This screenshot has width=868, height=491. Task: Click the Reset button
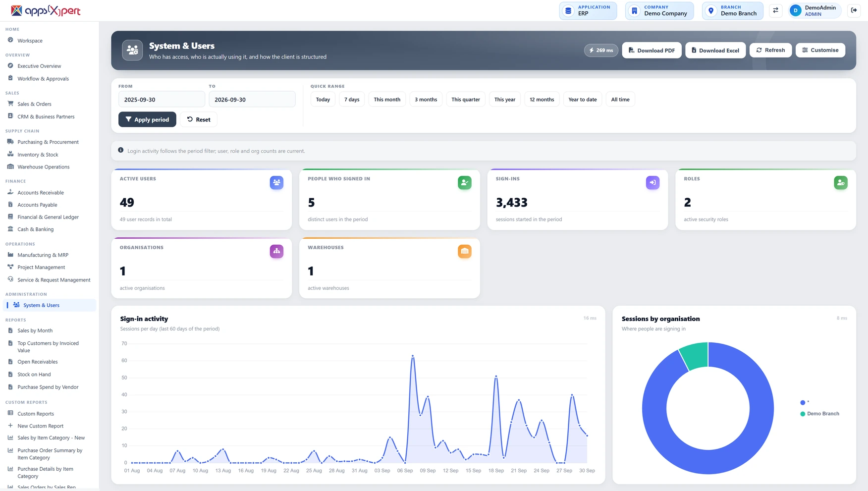(199, 119)
